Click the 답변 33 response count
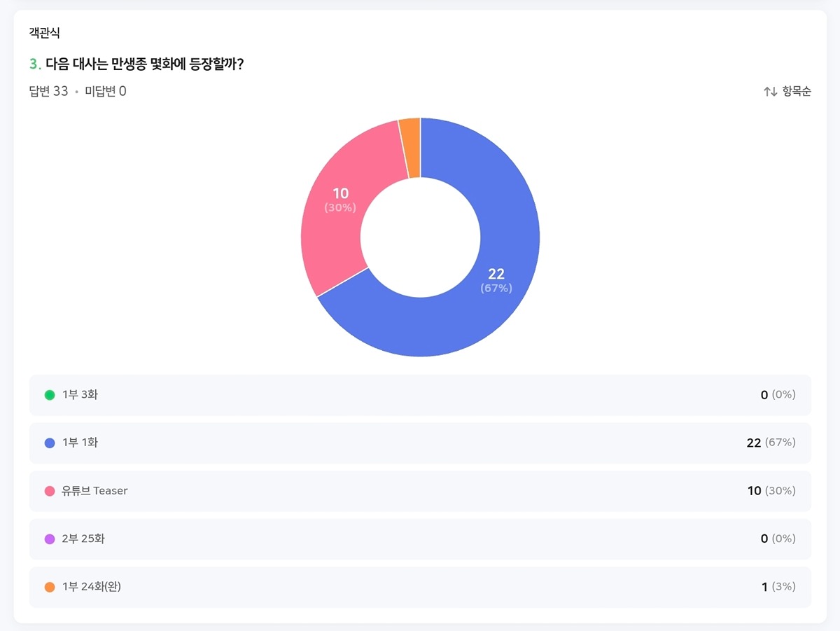Viewport: 840px width, 631px height. point(48,92)
